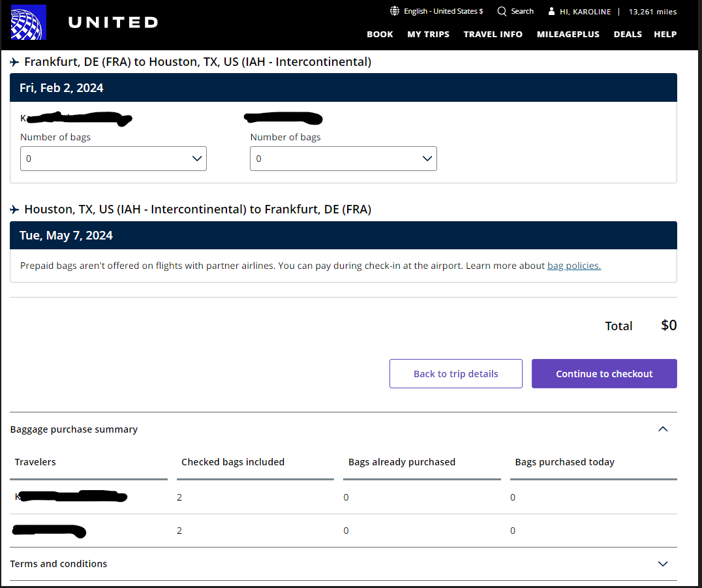This screenshot has width=702, height=588.
Task: Click the airplane icon beside Houston to Frankfurt
Action: click(x=14, y=209)
